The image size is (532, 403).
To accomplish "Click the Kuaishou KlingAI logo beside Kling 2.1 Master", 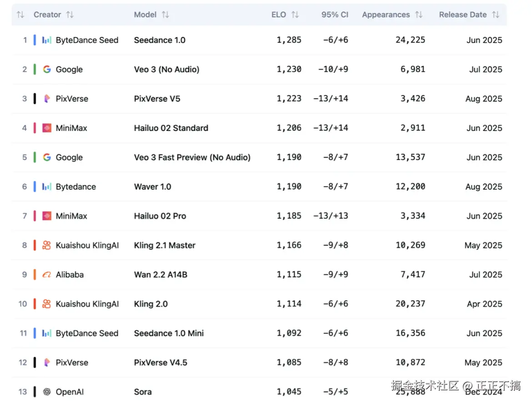I will 47,246.
